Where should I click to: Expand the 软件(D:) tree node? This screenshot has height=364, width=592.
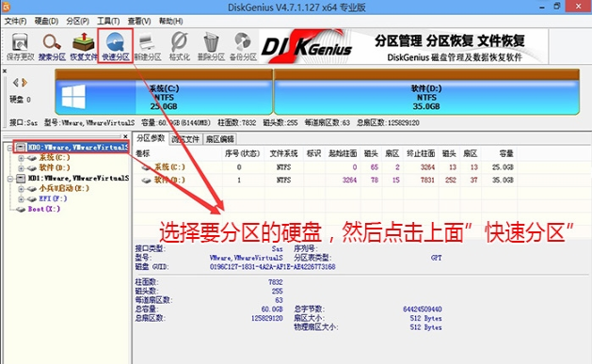coord(21,167)
